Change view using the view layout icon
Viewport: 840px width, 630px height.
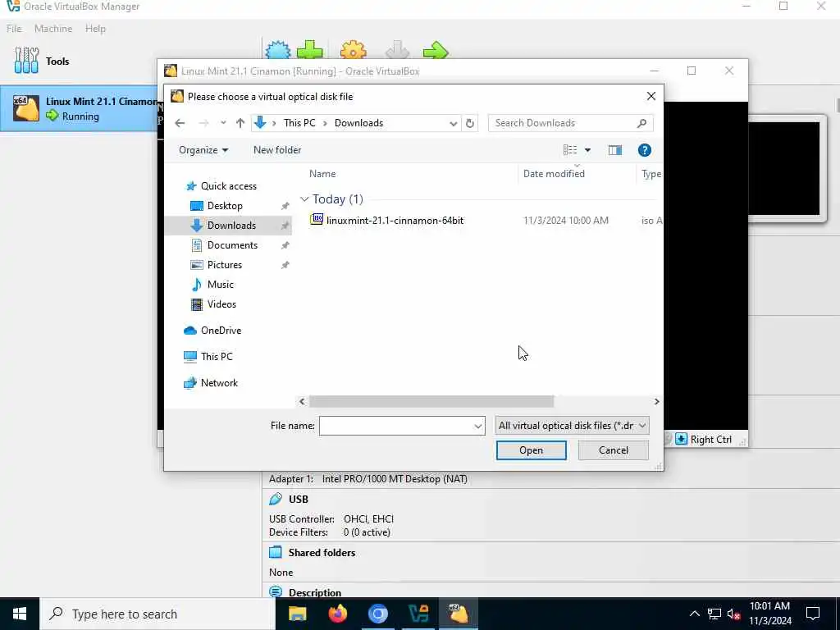(570, 150)
